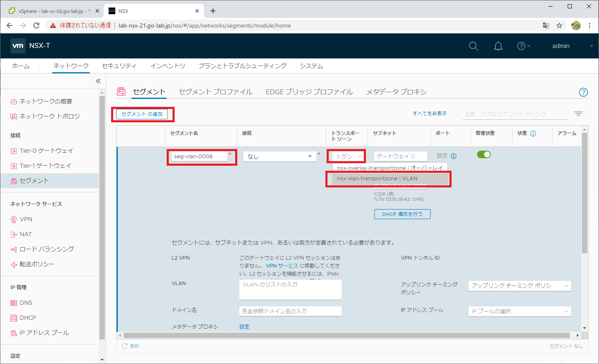Viewport: 599px width, 364px height.
Task: Open the アップリンク チーミング ポリシー dropdown
Action: [520, 286]
